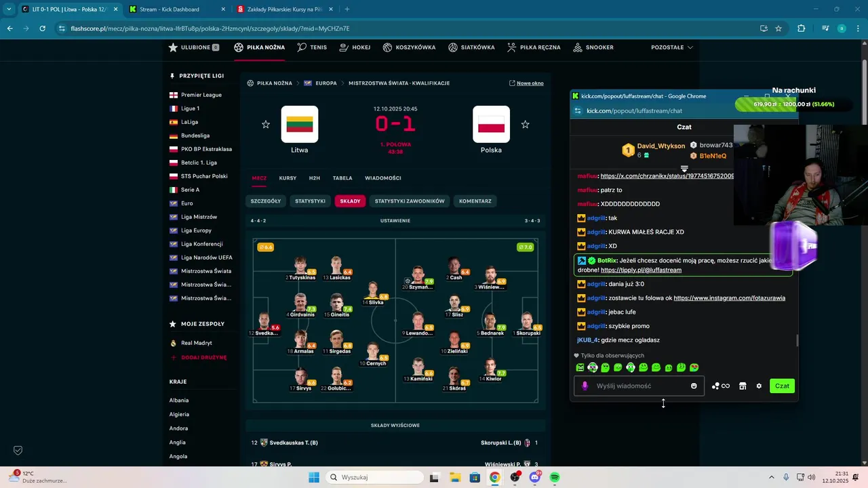Open Discord from the taskbar
This screenshot has height=488, width=868.
[x=535, y=477]
